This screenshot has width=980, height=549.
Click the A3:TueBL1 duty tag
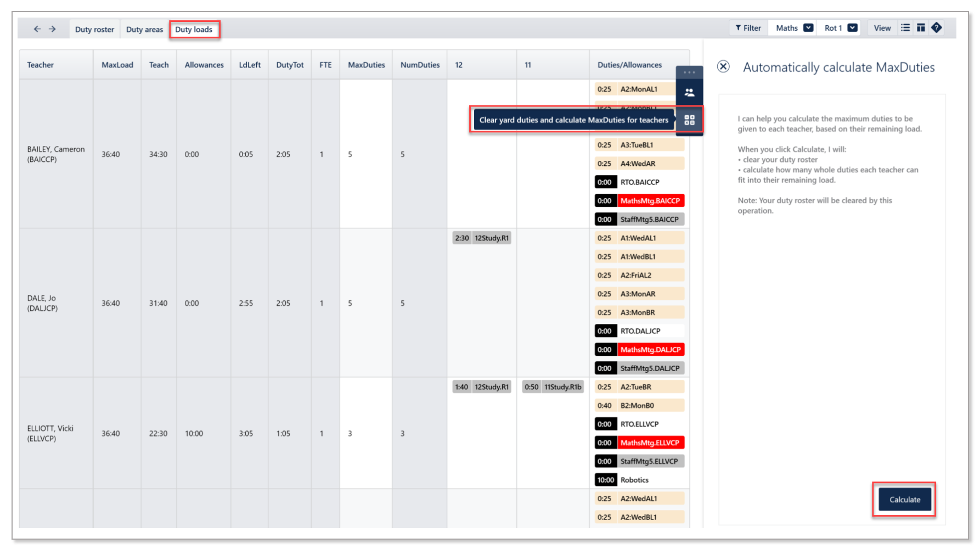[x=639, y=145]
